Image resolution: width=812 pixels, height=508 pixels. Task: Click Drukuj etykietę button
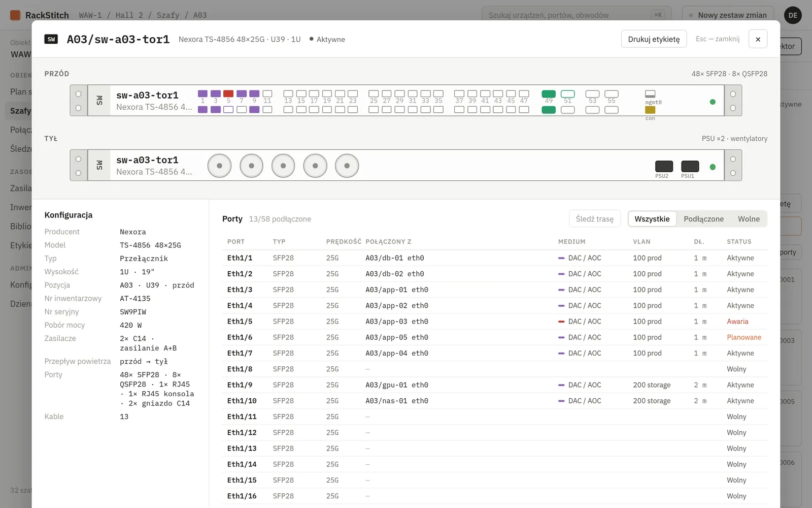(654, 39)
